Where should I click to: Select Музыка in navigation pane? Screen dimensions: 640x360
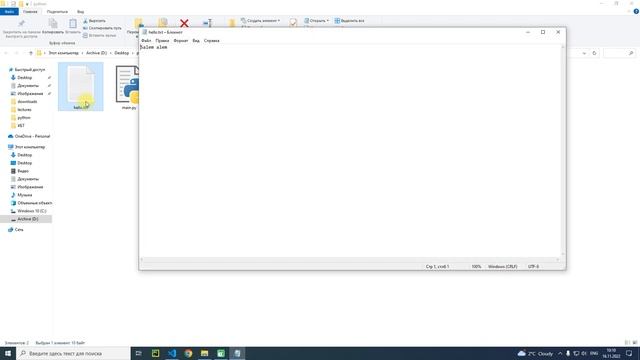coord(24,195)
